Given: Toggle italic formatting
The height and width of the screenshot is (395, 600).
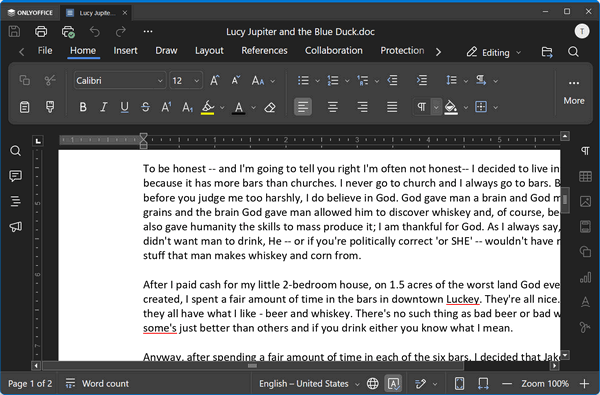Looking at the screenshot, I should (x=103, y=107).
